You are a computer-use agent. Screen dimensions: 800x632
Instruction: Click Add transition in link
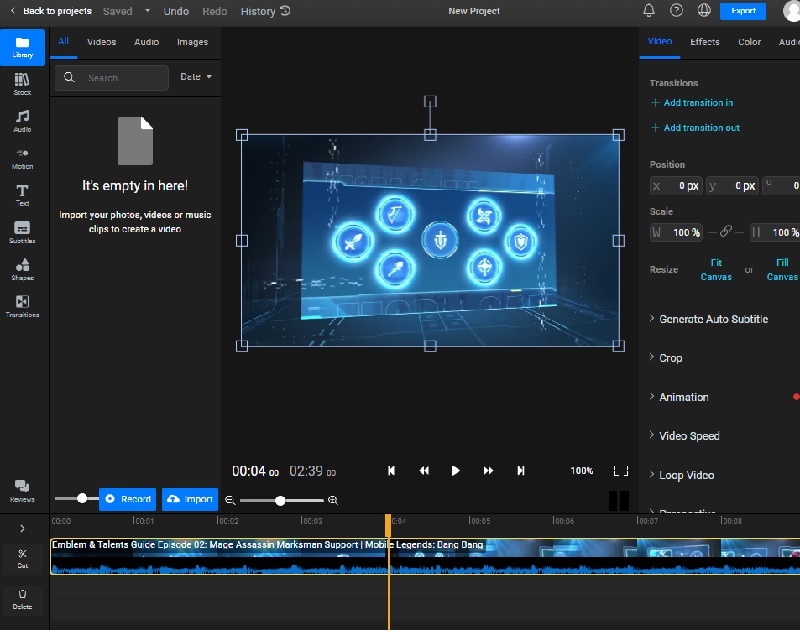697,103
